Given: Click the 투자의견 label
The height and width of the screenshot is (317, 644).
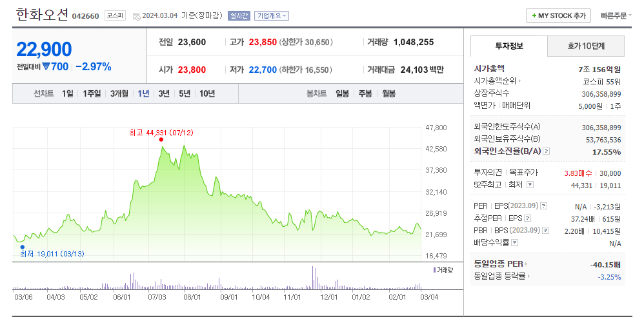Looking at the screenshot, I should point(488,173).
